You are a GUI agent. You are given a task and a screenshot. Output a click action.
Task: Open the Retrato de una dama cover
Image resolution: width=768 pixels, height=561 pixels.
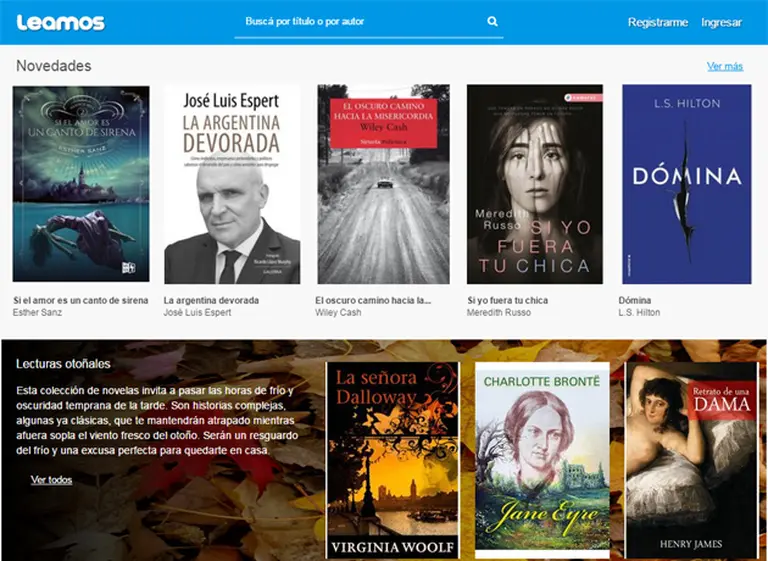(x=692, y=460)
